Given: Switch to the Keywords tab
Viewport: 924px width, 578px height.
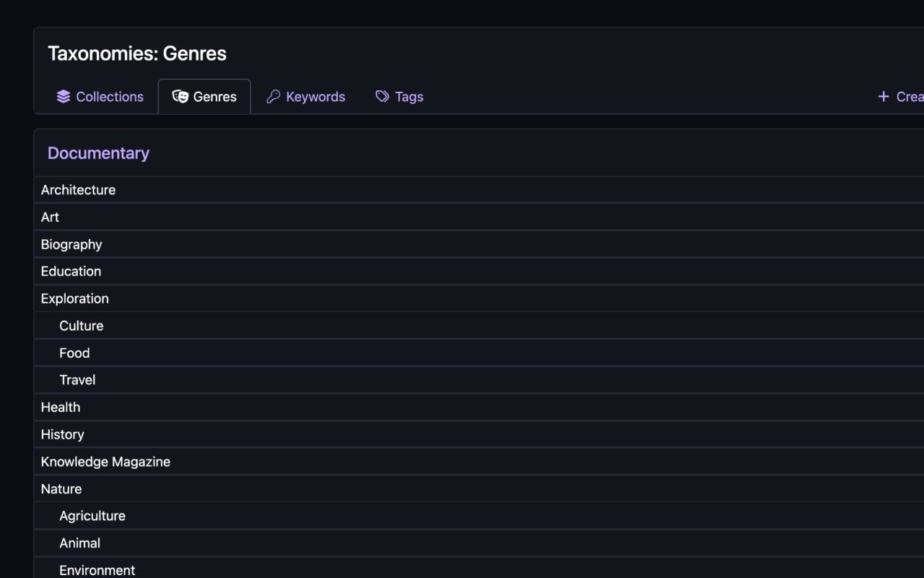Looking at the screenshot, I should 305,96.
